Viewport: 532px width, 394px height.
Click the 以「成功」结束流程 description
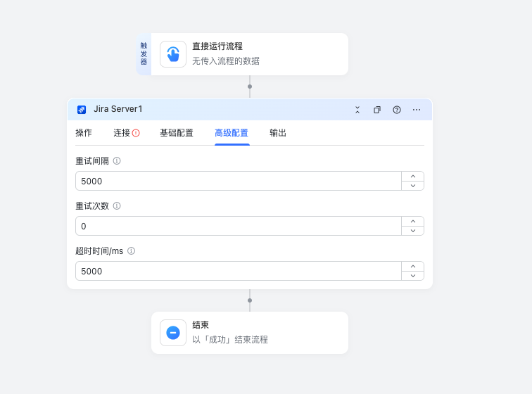tap(230, 340)
